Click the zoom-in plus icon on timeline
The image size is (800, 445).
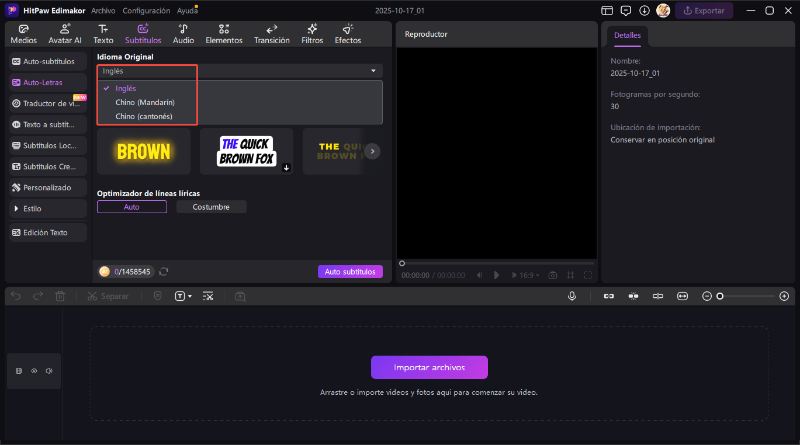(x=784, y=296)
